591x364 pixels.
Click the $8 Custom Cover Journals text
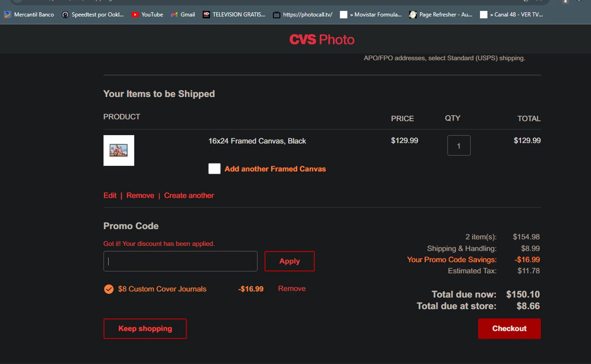162,289
